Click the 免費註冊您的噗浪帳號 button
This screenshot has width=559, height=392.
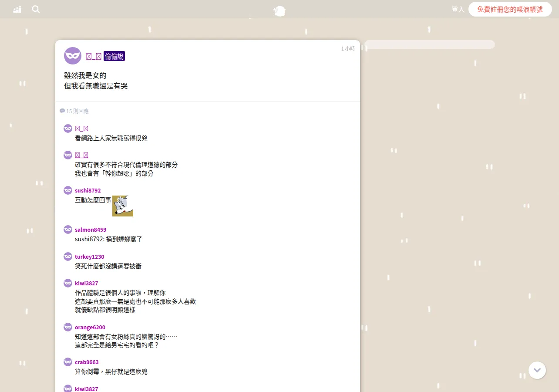point(510,9)
